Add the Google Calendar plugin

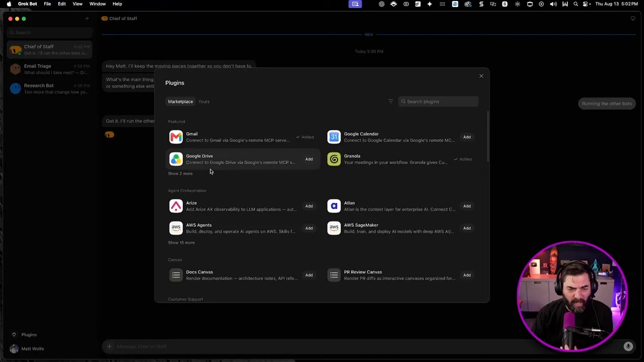click(467, 137)
